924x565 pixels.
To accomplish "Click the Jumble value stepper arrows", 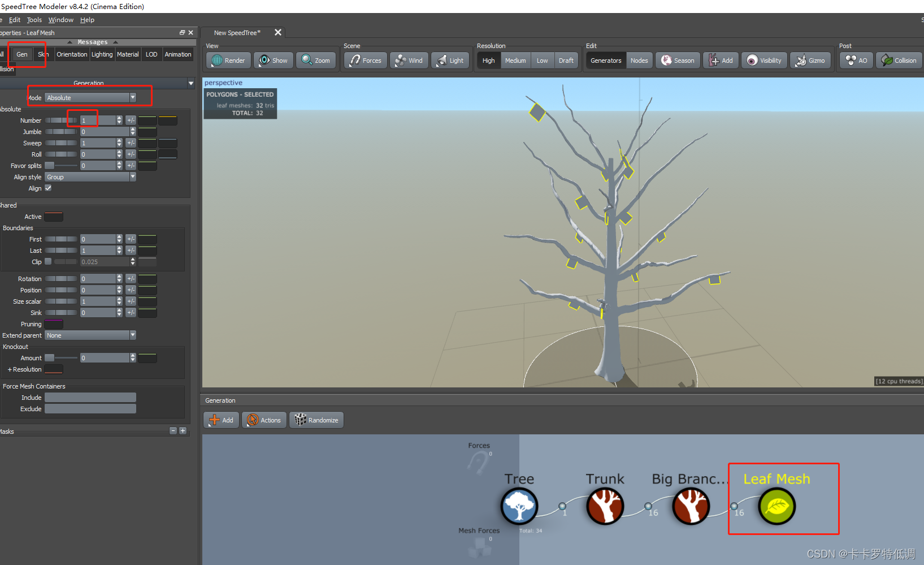I will [133, 131].
